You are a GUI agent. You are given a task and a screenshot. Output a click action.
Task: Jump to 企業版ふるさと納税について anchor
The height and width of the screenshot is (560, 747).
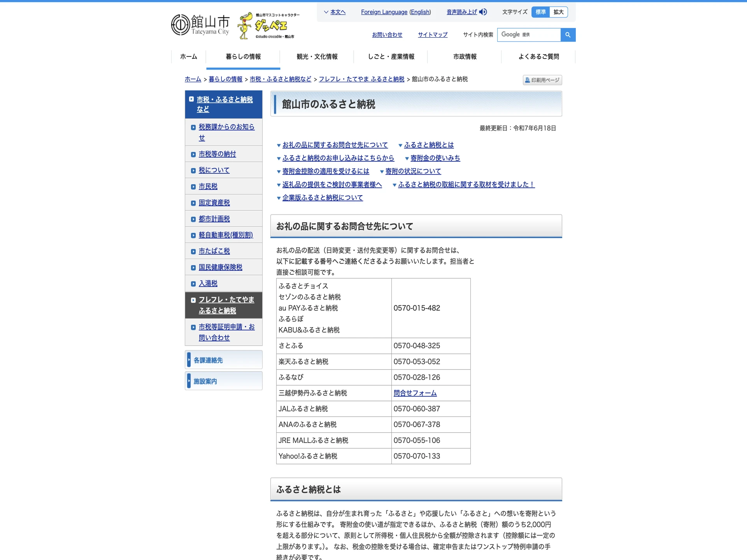point(323,198)
